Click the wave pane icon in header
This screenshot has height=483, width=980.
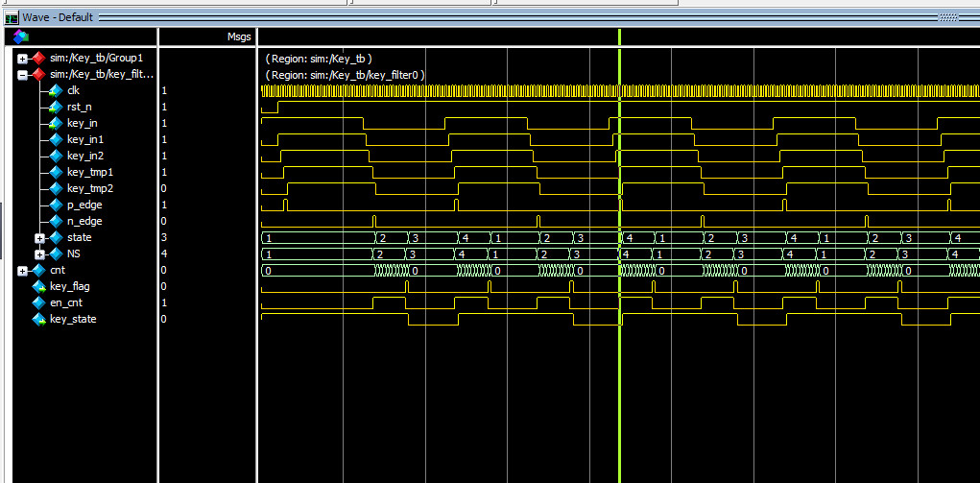click(20, 36)
